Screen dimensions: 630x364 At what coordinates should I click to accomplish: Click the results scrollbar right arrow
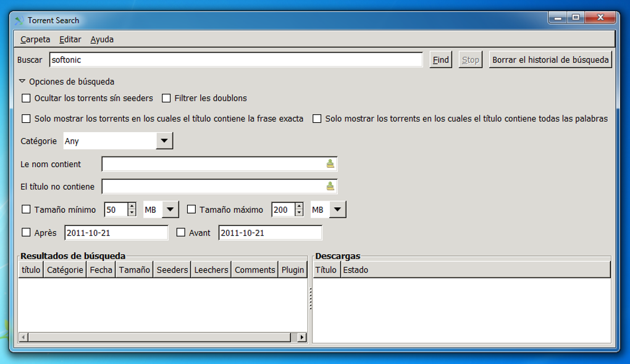[x=302, y=337]
